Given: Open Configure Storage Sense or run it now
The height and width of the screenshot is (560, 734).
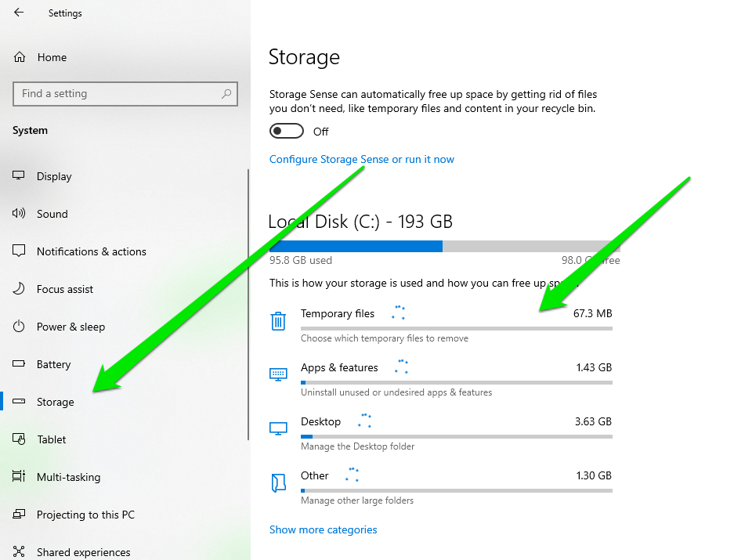Looking at the screenshot, I should 361,159.
